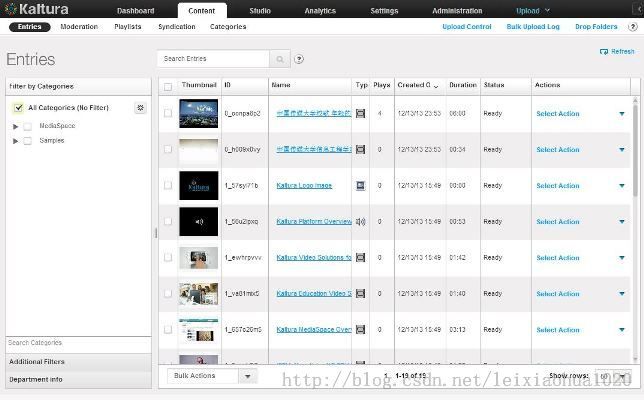Click the panel splitter handle beside categories
This screenshot has height=400, width=644.
click(x=156, y=233)
